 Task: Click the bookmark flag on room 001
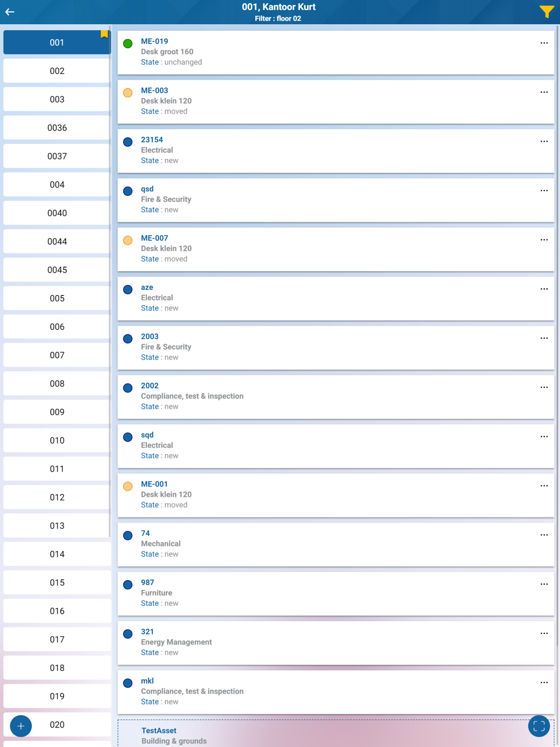pyautogui.click(x=104, y=34)
